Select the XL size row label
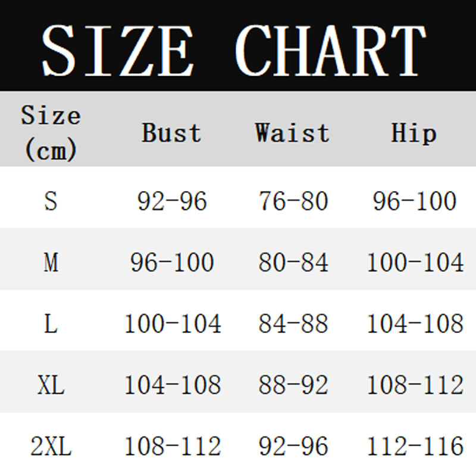 click(x=51, y=385)
